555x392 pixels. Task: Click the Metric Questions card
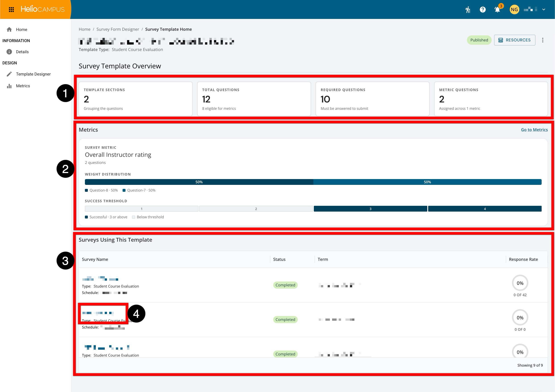pos(491,99)
